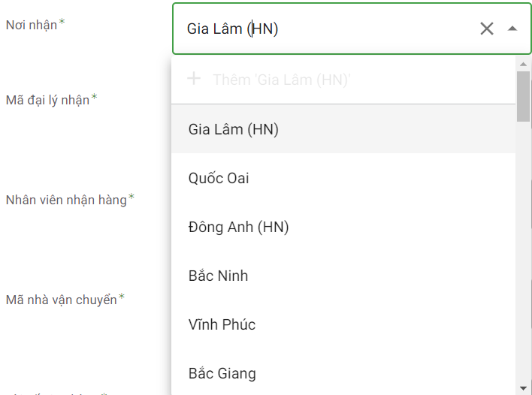Click the Nhân viên nhận hàng label

click(x=66, y=200)
